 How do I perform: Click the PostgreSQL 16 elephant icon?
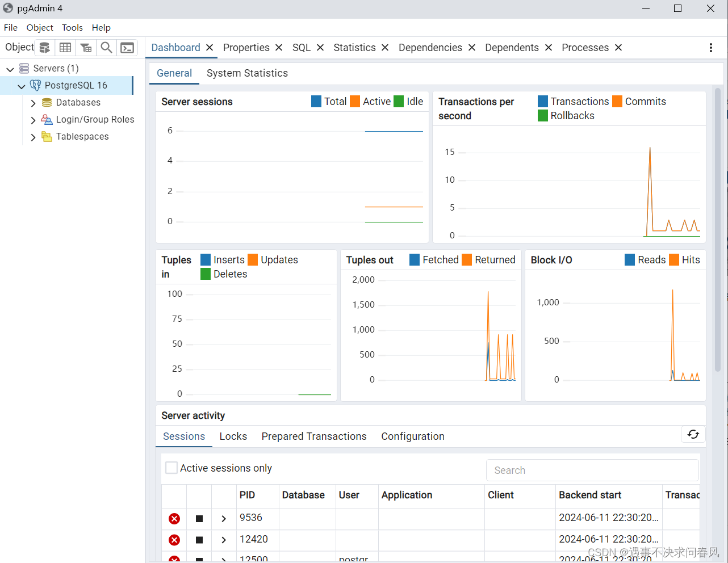coord(35,86)
